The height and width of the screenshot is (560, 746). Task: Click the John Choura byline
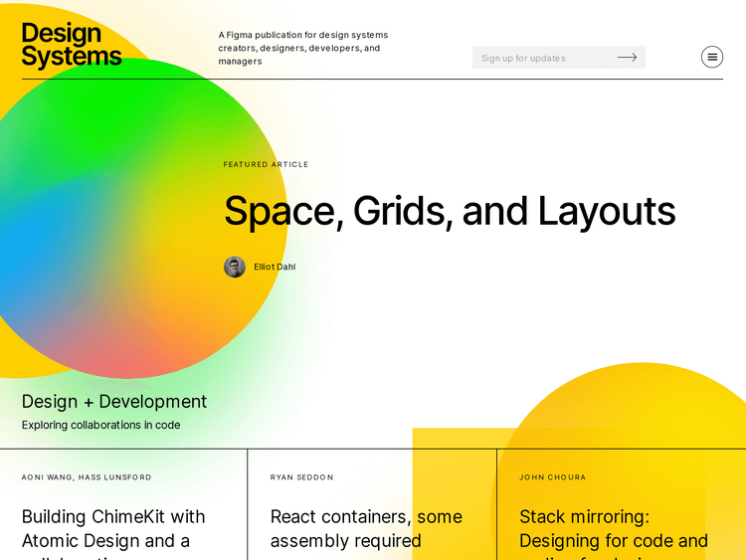pos(552,477)
